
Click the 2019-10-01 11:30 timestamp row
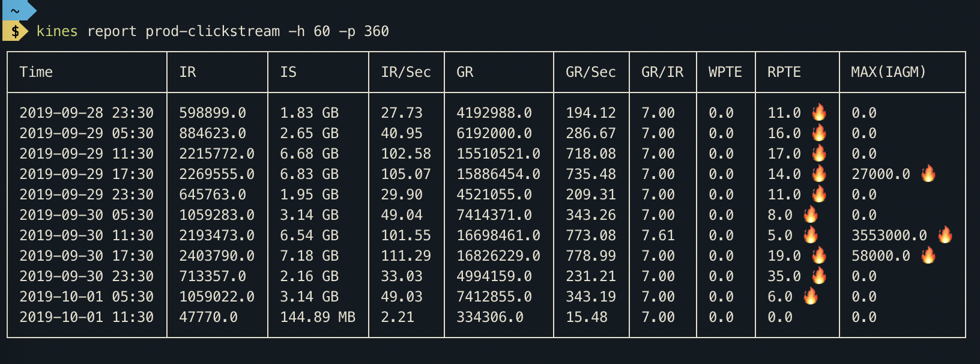coord(86,317)
